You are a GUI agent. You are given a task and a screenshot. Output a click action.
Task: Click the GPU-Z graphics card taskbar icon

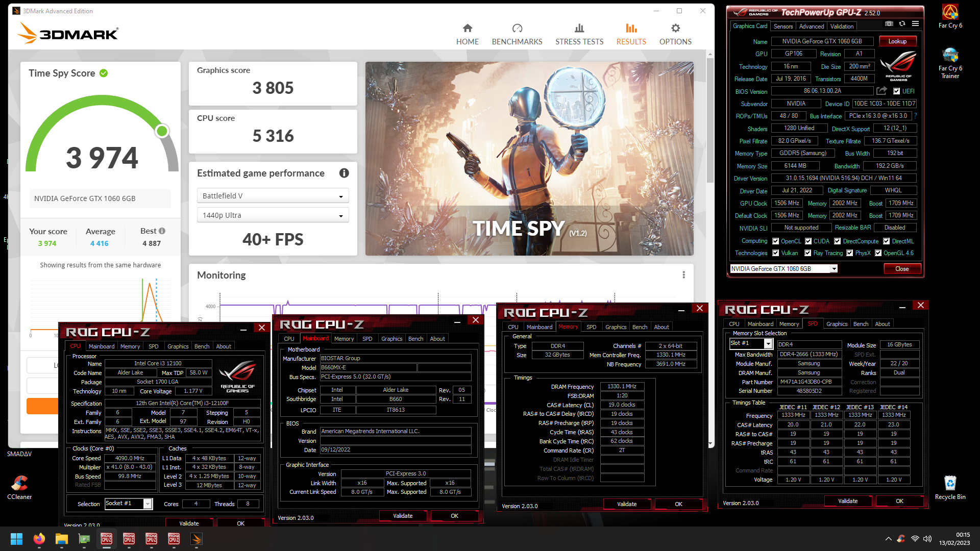84,539
